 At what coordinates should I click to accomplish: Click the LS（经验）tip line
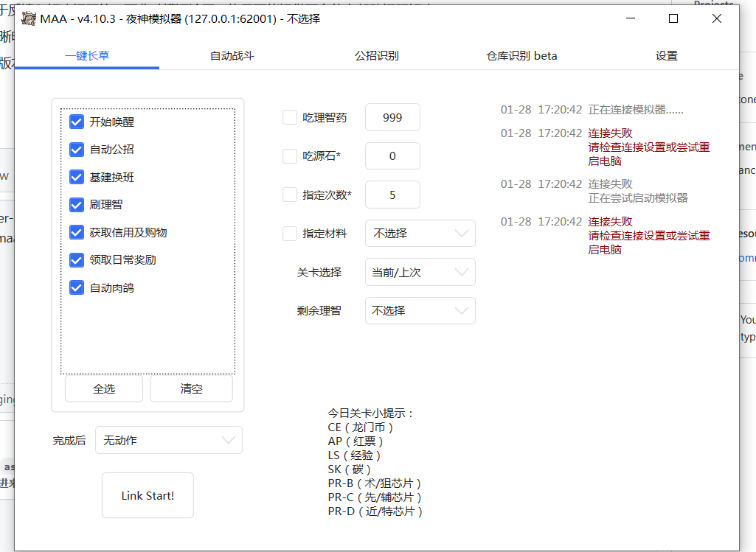click(x=354, y=455)
